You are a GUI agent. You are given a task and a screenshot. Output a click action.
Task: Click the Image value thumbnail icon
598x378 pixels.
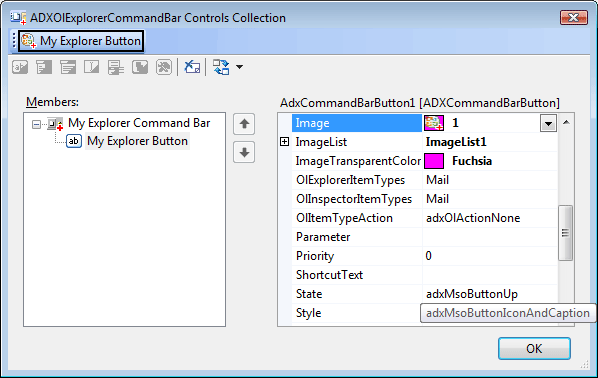click(x=434, y=123)
